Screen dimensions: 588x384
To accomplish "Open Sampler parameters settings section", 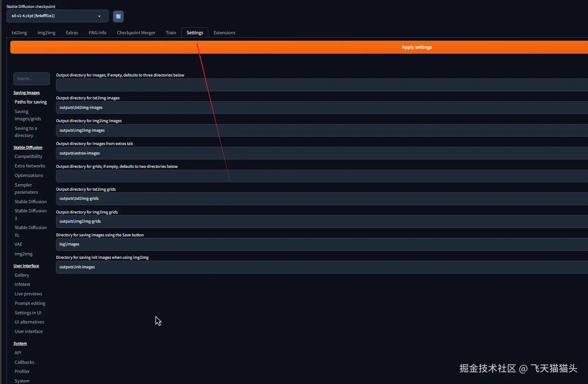I will [x=26, y=188].
